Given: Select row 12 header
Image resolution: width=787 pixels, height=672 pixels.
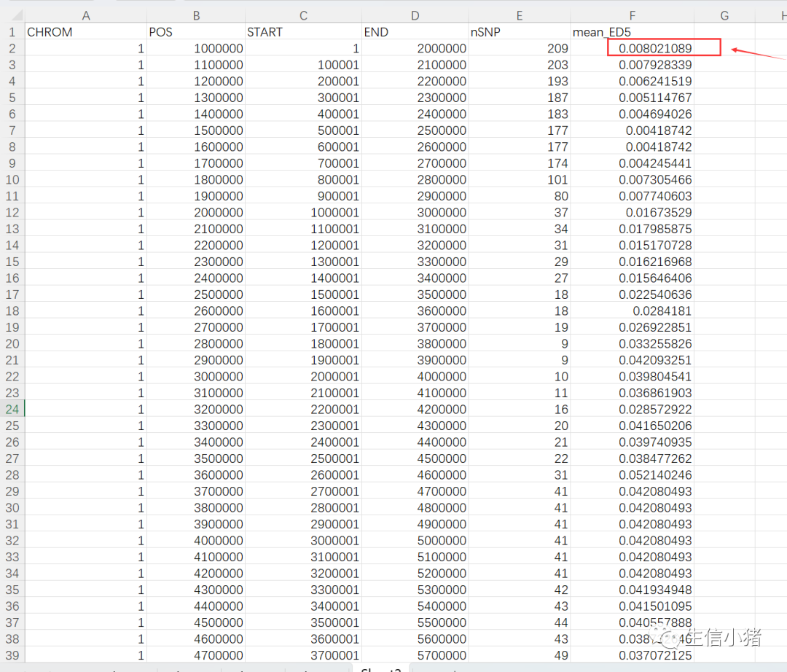Looking at the screenshot, I should coord(12,213).
